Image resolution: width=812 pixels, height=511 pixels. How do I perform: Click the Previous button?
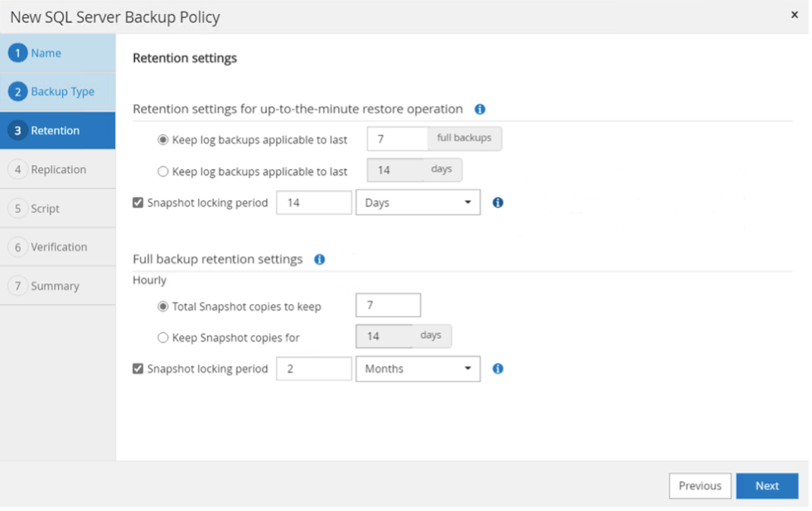[700, 486]
